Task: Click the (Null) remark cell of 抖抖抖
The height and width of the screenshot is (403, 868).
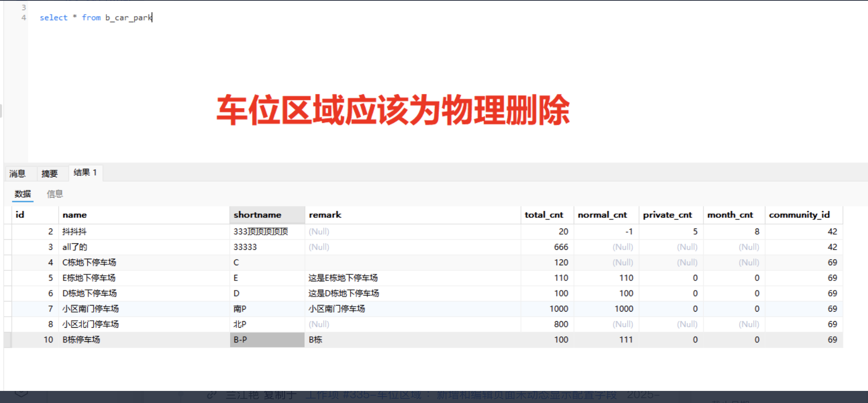Action: (x=318, y=231)
